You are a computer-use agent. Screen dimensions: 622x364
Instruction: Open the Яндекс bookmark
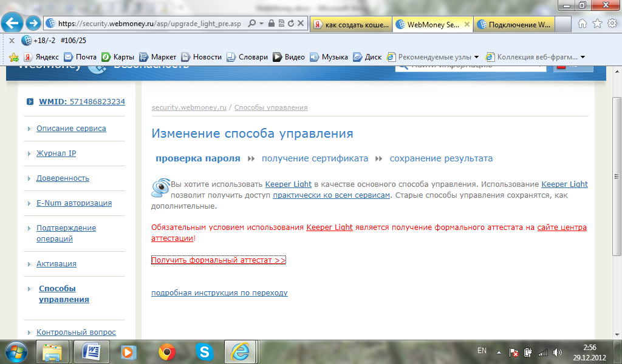(x=41, y=57)
